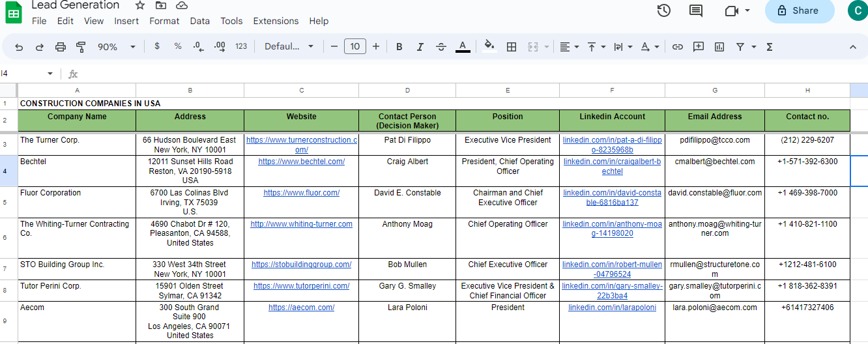Click the Undo icon in toolbar
The height and width of the screenshot is (344, 868).
19,47
